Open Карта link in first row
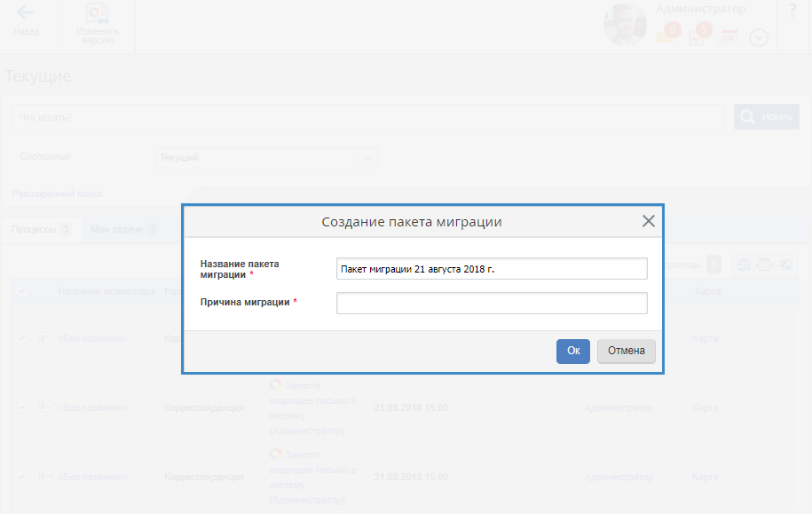 tap(706, 338)
